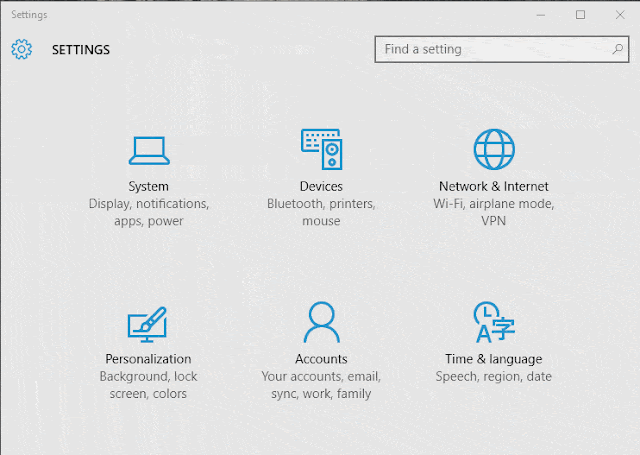Image resolution: width=640 pixels, height=455 pixels.
Task: Click the Find a setting field
Action: (502, 49)
